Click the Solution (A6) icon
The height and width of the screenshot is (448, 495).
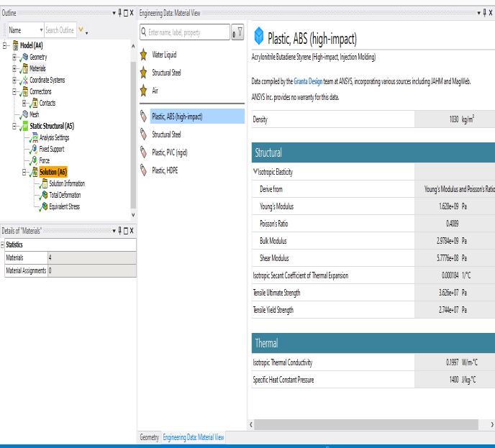point(35,172)
